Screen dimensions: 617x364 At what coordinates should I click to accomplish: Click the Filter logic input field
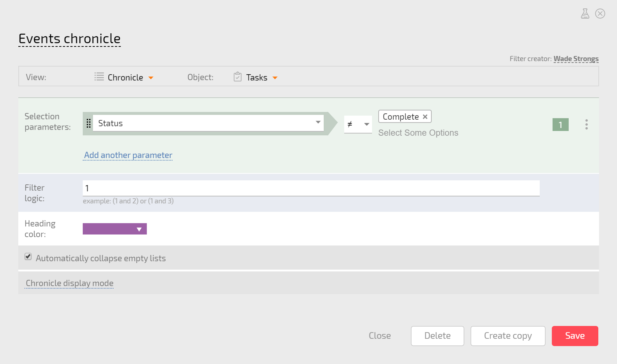pyautogui.click(x=311, y=188)
